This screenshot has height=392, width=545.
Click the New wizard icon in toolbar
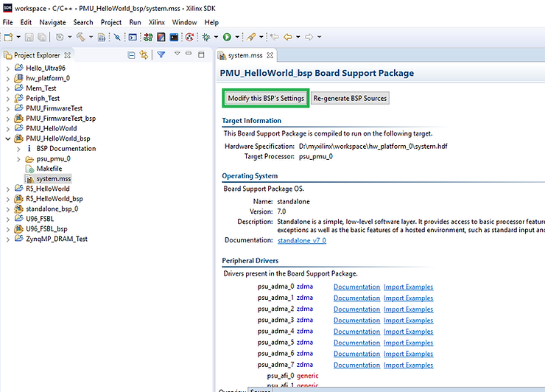7,37
